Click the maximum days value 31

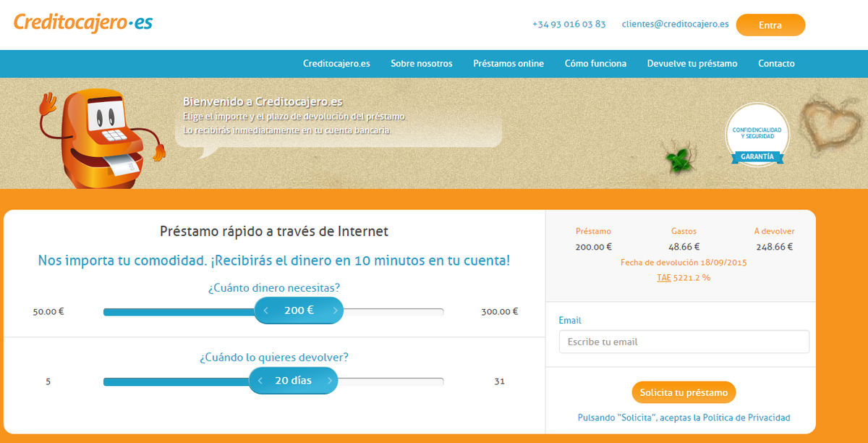click(499, 381)
